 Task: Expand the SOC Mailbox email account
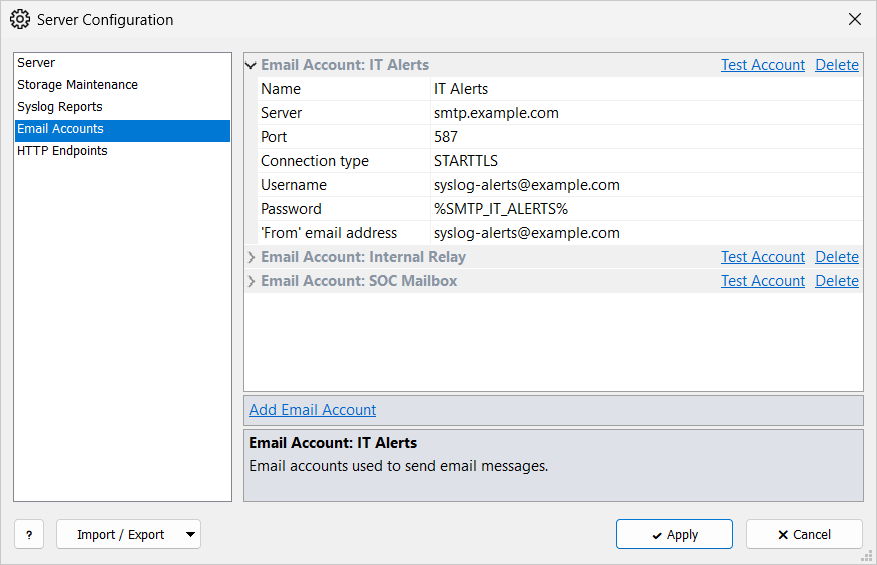(x=251, y=281)
